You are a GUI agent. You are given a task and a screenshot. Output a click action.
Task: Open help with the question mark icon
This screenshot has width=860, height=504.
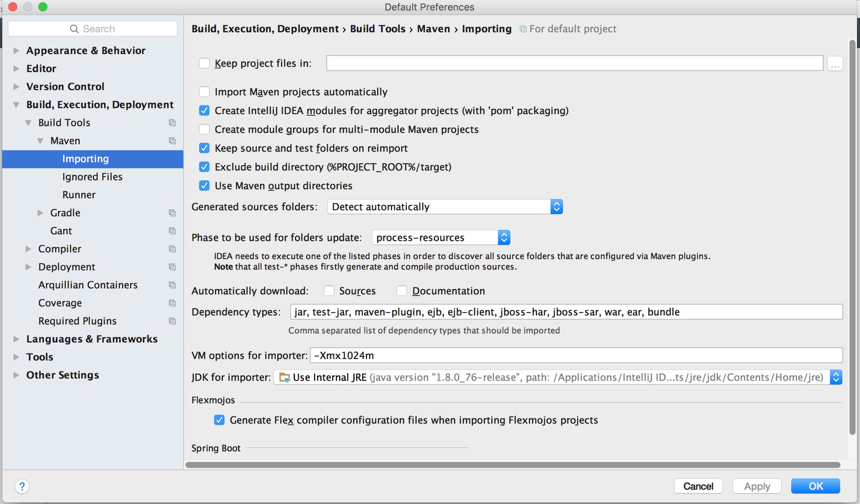point(22,486)
